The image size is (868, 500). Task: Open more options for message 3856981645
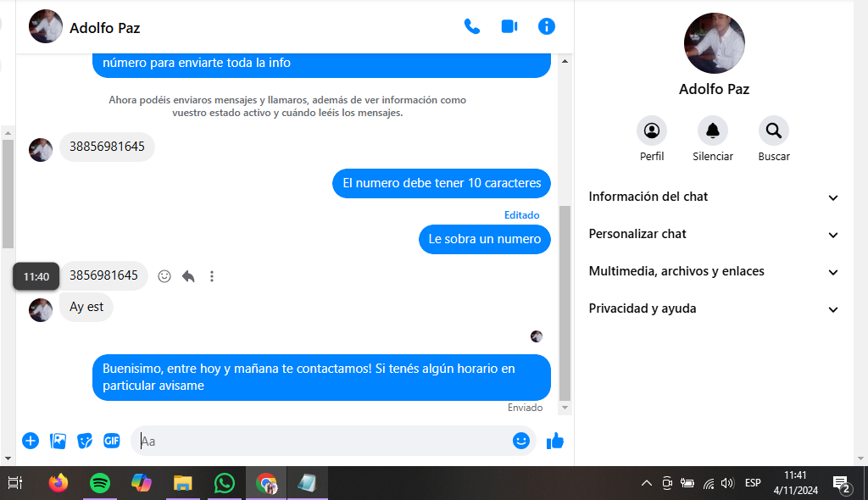coord(211,275)
